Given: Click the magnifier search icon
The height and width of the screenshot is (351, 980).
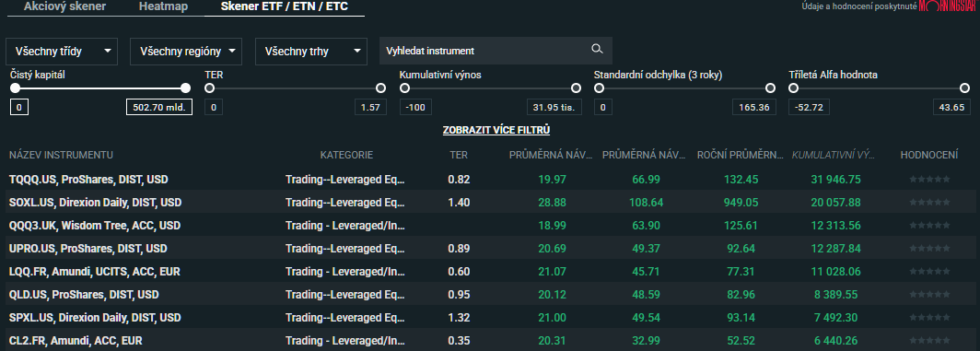Looking at the screenshot, I should 597,50.
